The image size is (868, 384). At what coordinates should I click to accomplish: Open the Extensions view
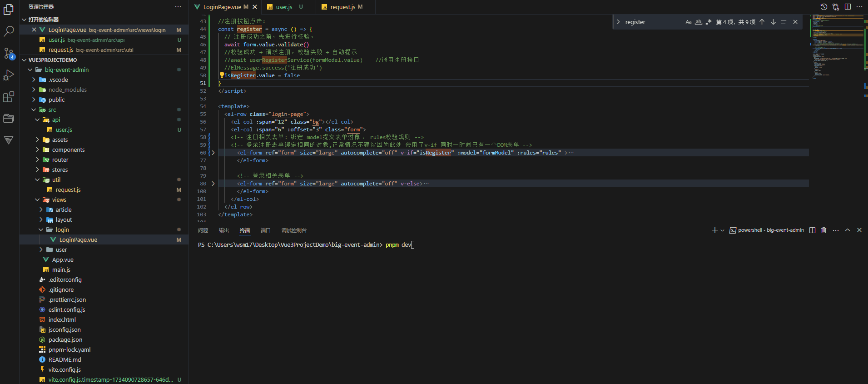coord(9,97)
